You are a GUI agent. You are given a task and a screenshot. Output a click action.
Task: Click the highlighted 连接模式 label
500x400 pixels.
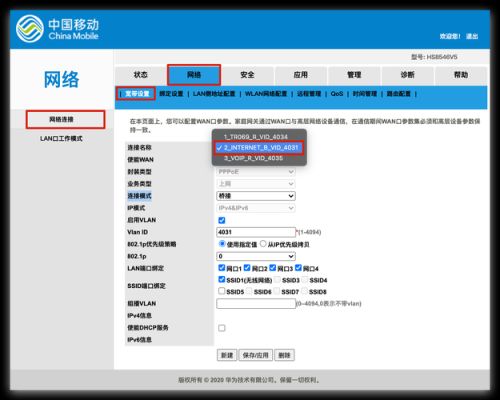pyautogui.click(x=139, y=196)
